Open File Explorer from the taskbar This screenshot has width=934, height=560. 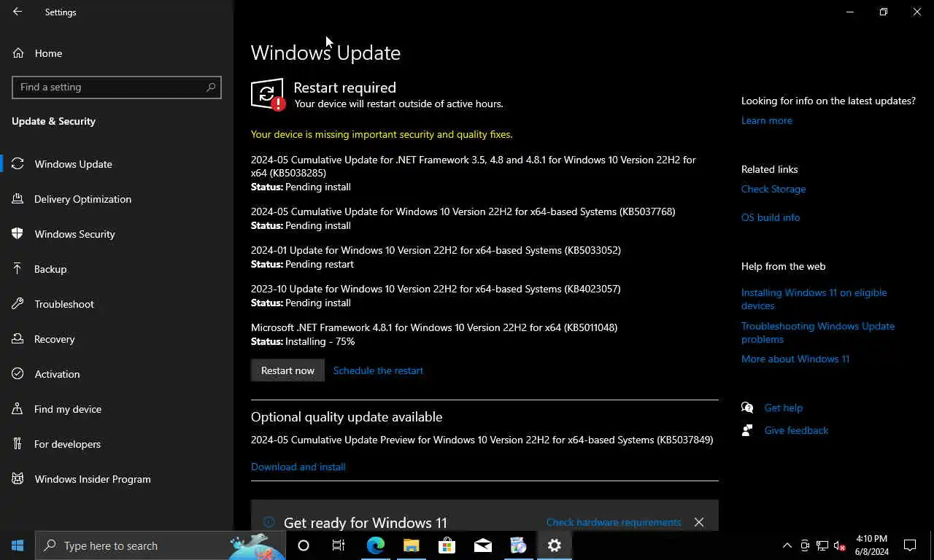tap(412, 545)
